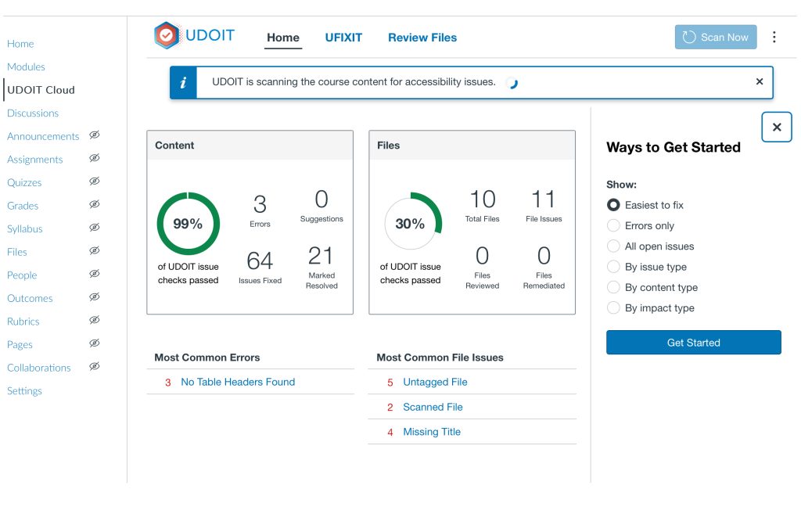Click the Get Started button

pos(693,342)
